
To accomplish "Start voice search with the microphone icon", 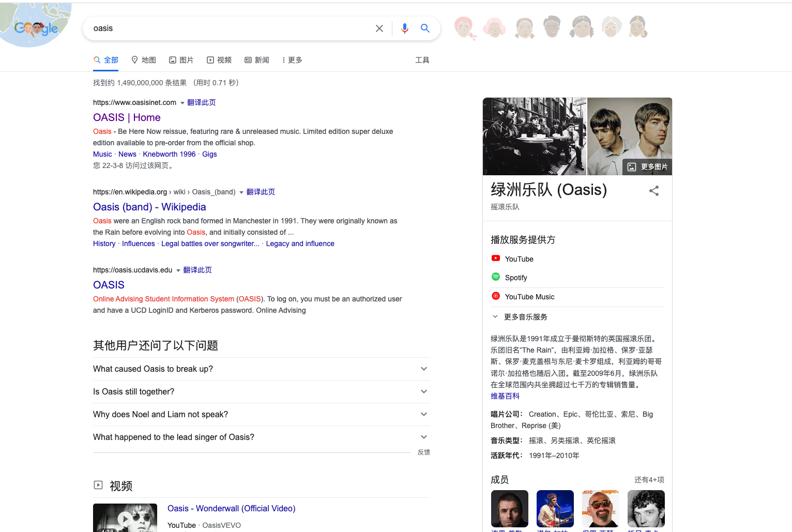I will [405, 28].
